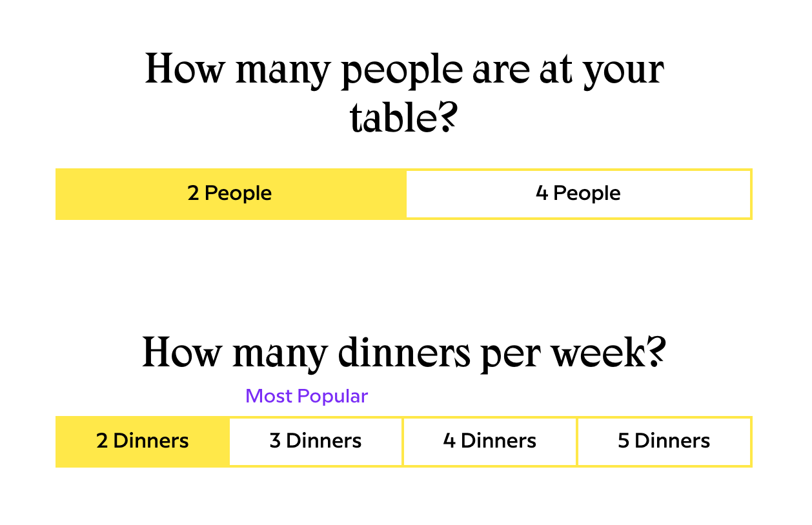The height and width of the screenshot is (525, 812).
Task: Choose 4 People for your table
Action: coord(578,193)
